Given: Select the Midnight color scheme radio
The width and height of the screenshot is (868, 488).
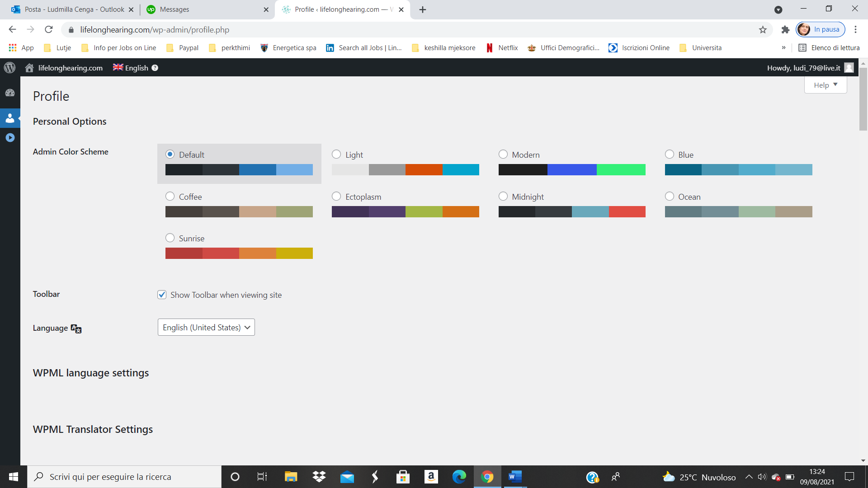Looking at the screenshot, I should pyautogui.click(x=503, y=196).
